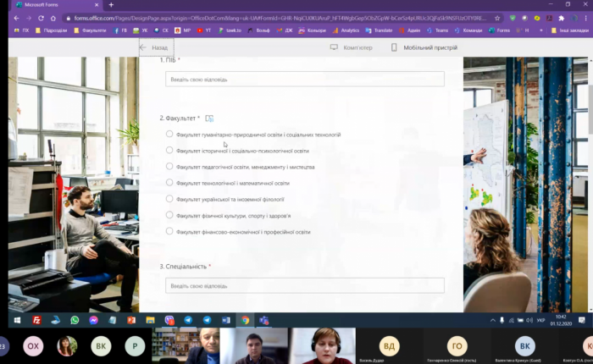Select the ГО participant tile
Screen dimensions: 593x364
(x=457, y=346)
